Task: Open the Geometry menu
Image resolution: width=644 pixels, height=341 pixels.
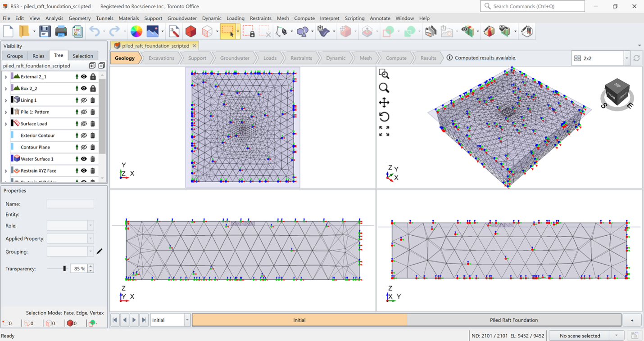Action: 80,18
